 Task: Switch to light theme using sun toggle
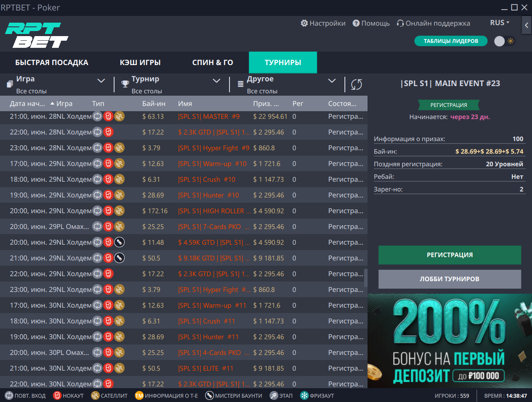click(x=510, y=41)
